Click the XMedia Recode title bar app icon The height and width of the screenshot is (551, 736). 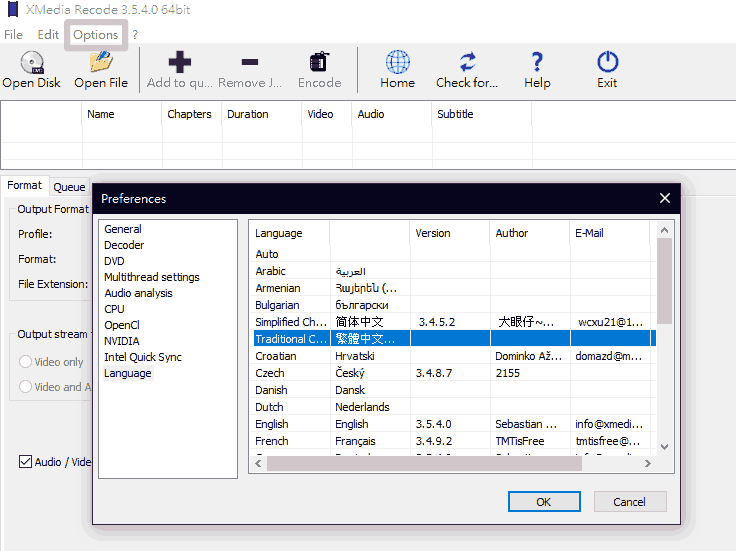tap(13, 9)
